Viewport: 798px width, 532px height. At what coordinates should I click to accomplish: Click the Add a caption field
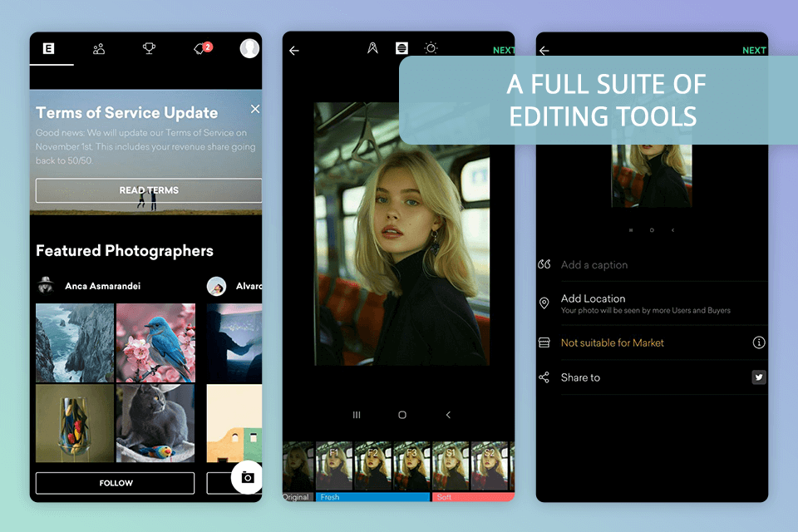tap(663, 264)
